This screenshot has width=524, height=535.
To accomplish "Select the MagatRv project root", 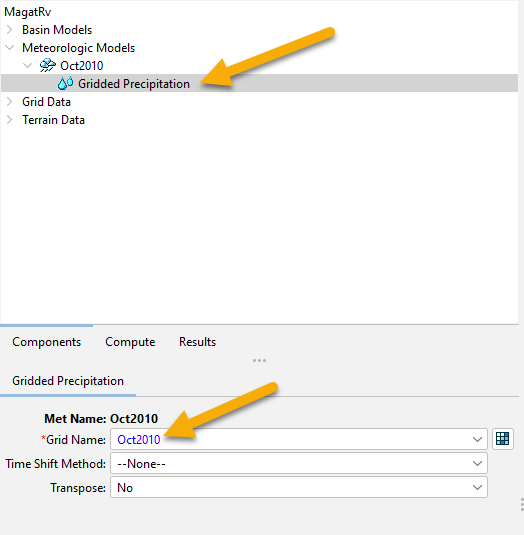I will [28, 12].
